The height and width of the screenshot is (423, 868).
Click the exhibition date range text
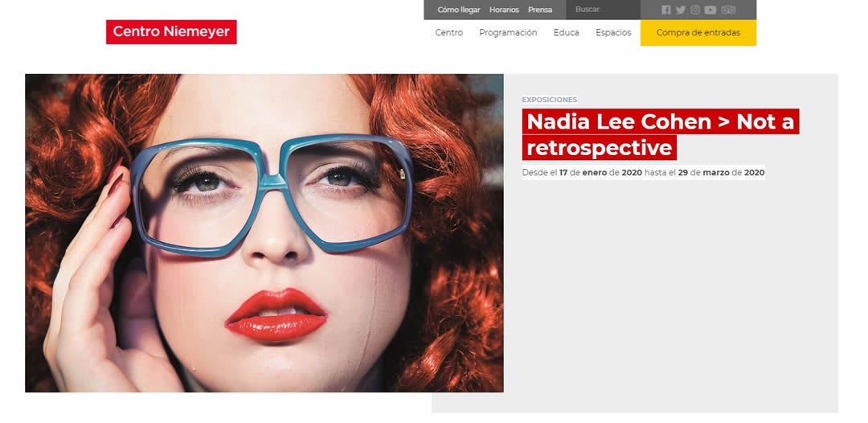[x=643, y=173]
